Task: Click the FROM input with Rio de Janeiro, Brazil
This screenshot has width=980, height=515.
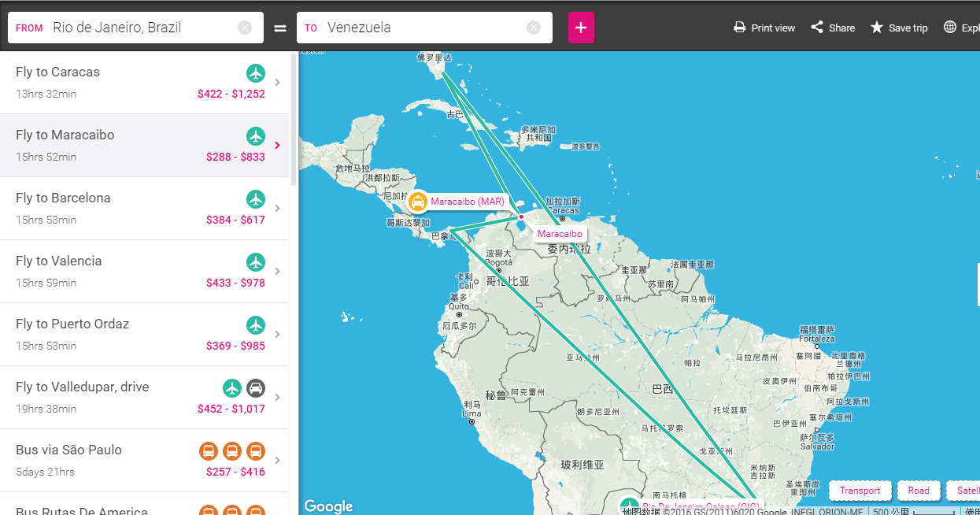Action: coord(135,28)
